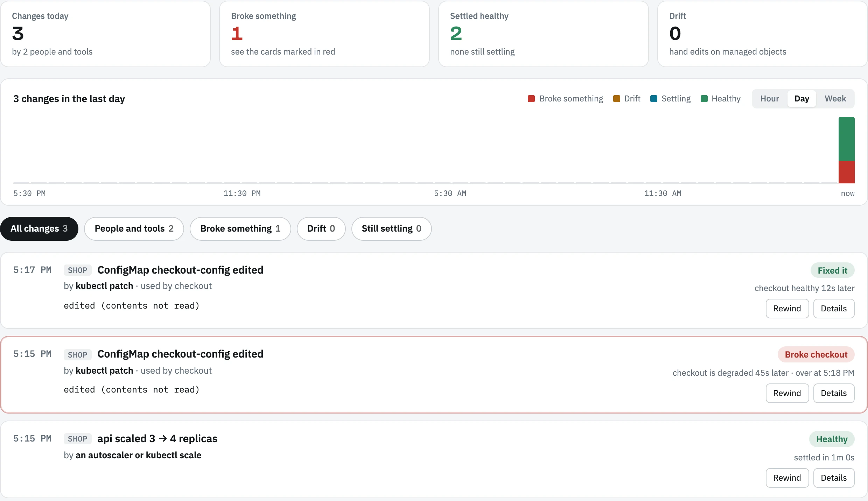
Task: Click 'settled in 1m 0s' text
Action: 824,457
